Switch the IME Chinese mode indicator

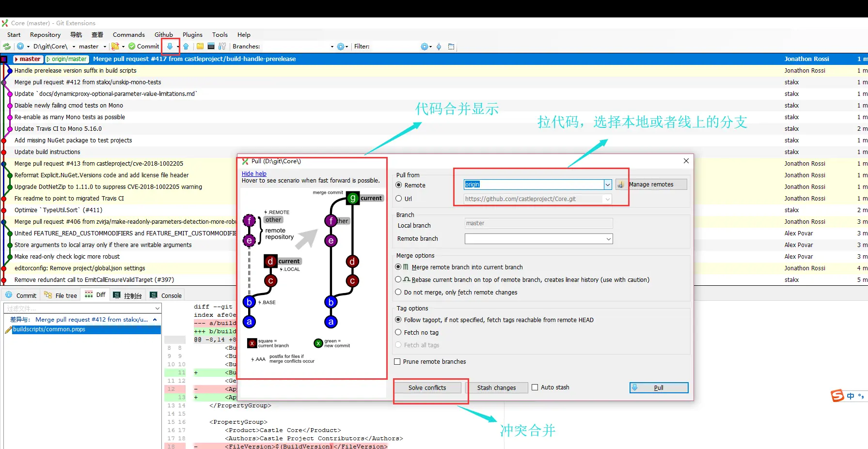(851, 396)
